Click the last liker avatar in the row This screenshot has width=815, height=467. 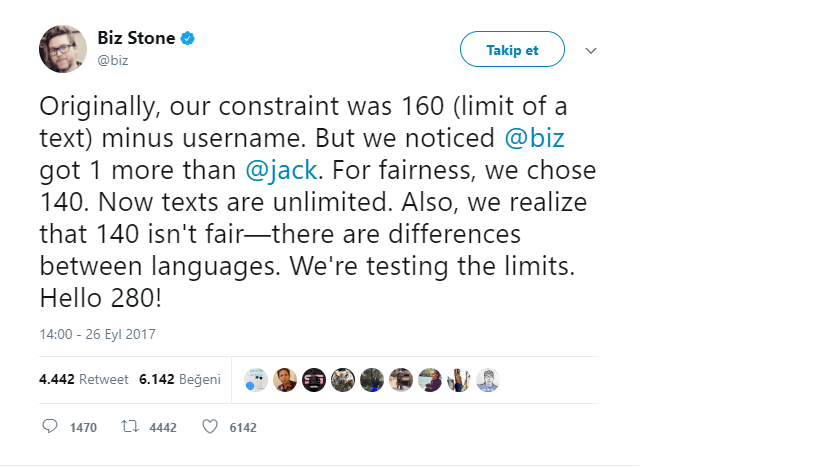[488, 380]
